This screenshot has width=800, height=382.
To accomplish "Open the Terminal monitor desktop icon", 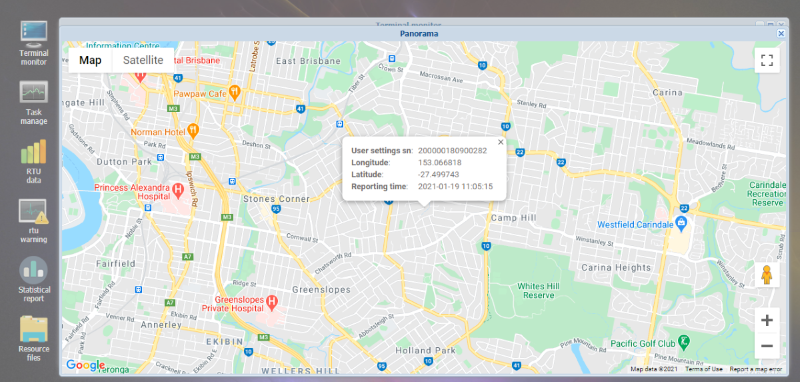I will click(x=34, y=43).
